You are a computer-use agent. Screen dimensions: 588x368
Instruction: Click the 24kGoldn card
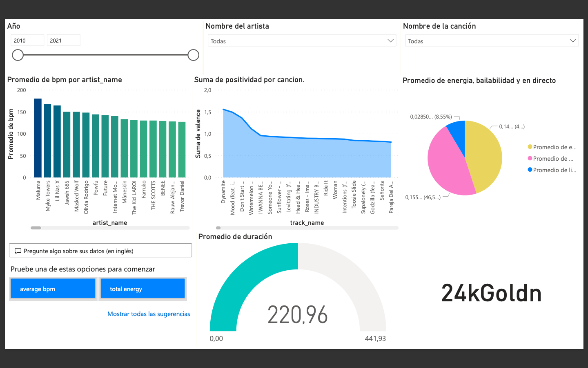coord(491,293)
